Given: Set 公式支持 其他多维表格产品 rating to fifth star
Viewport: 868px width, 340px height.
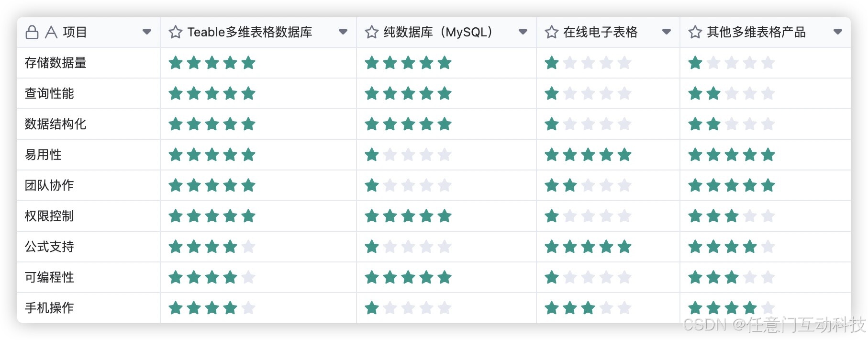Looking at the screenshot, I should tap(768, 247).
